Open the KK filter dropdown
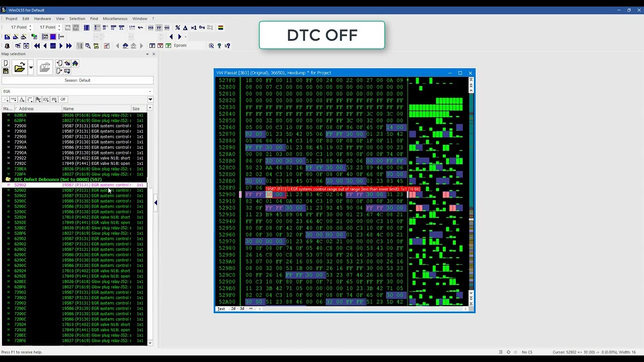 click(x=46, y=100)
